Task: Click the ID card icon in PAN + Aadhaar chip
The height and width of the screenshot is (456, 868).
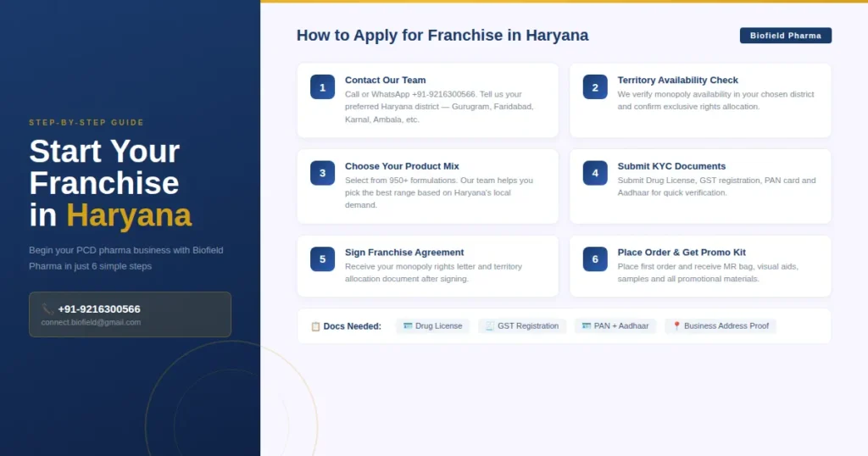Action: click(587, 326)
